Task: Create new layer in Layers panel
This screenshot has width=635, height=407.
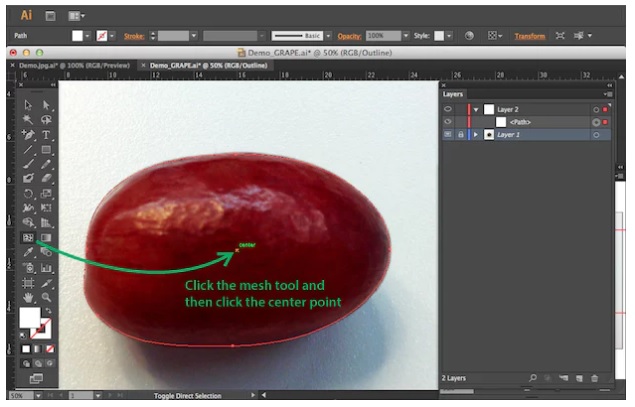Action: click(x=579, y=378)
